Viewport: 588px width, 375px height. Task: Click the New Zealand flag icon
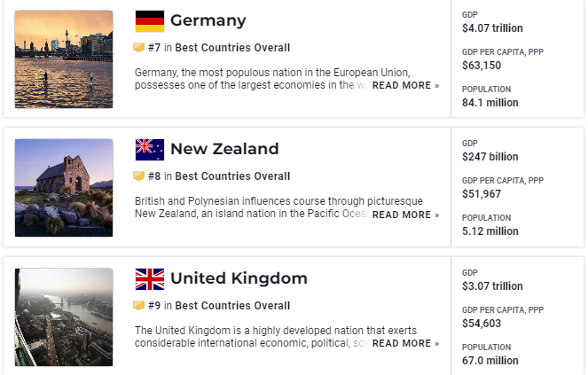[150, 150]
